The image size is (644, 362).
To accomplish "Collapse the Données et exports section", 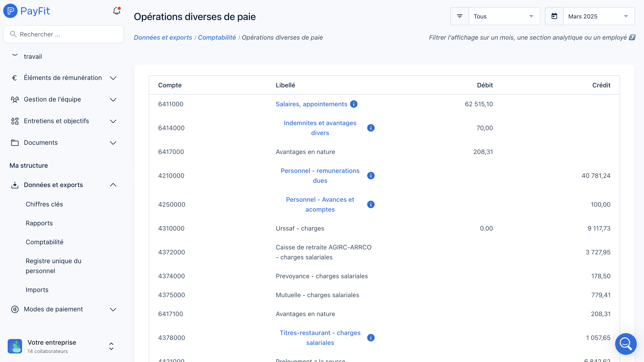I will (x=113, y=185).
